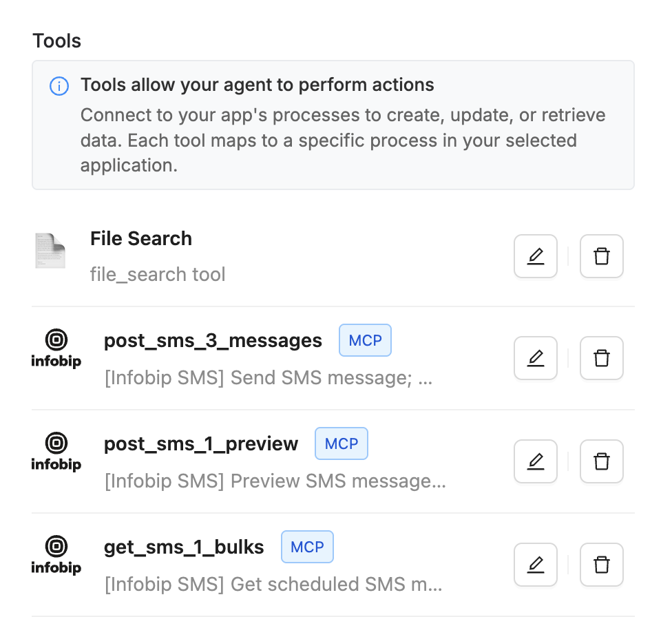The image size is (672, 617).
Task: Select the File Search tool entry
Action: pos(140,238)
